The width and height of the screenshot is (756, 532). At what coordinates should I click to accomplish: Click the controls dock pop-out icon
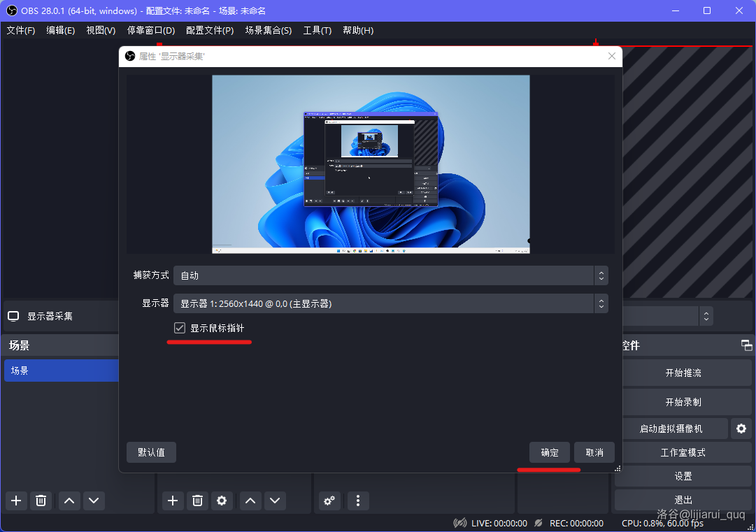[746, 345]
